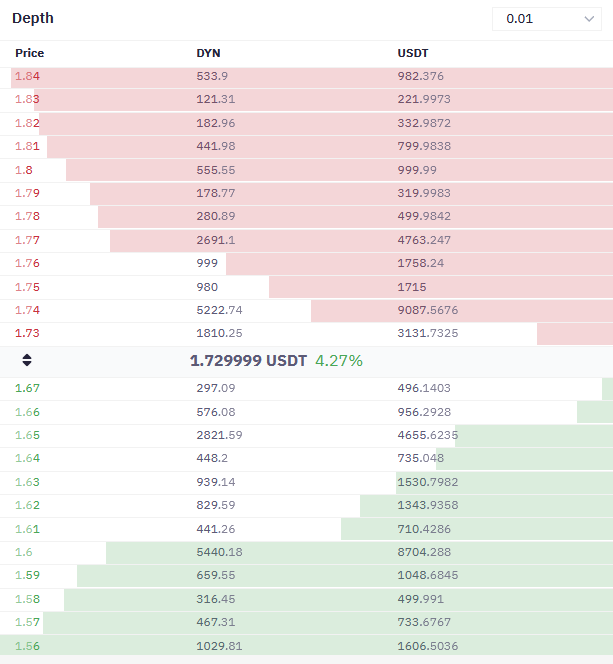
Task: Select the 5222.74 DYN amount at 1.74
Action: (219, 310)
